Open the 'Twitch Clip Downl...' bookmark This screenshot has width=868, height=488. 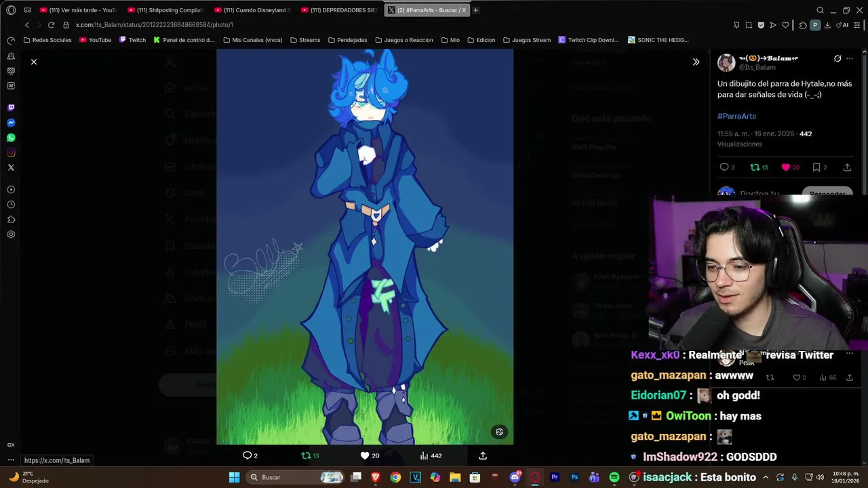(588, 40)
